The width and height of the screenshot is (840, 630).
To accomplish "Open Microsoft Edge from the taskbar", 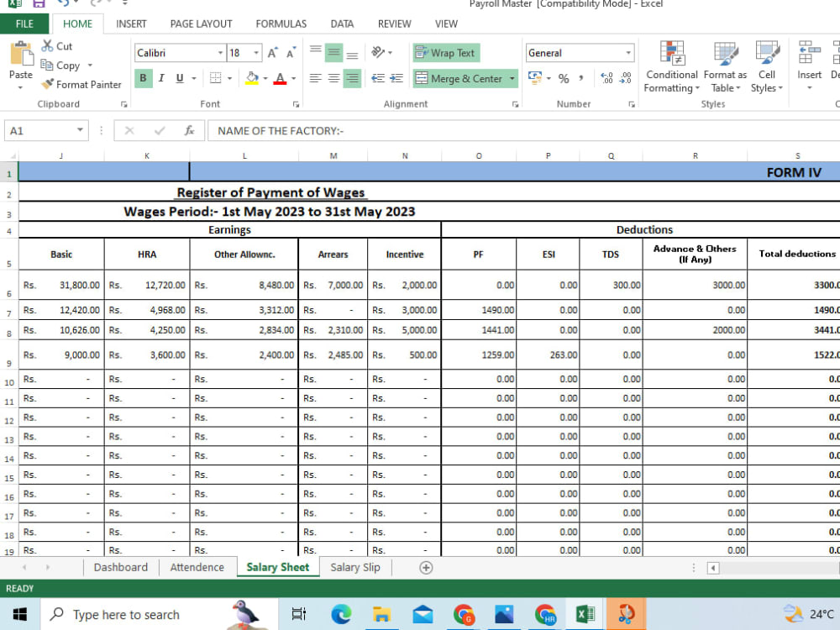I will pos(341,614).
